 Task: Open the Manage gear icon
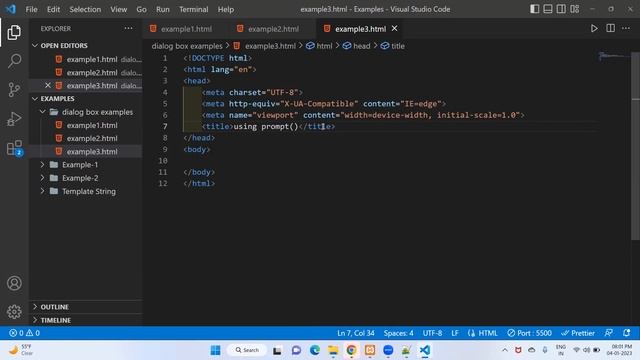click(x=14, y=311)
